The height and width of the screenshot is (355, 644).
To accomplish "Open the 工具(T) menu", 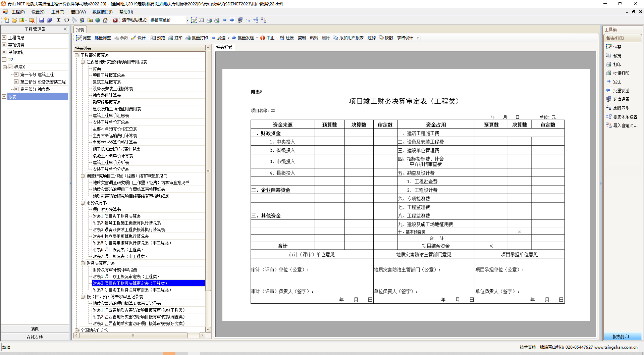I will pos(58,12).
